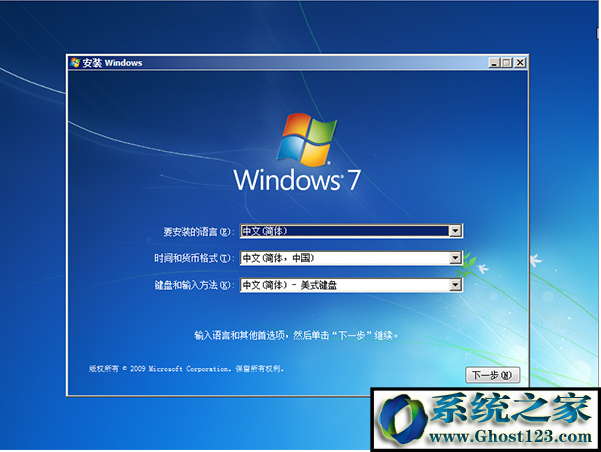Image resolution: width=601 pixels, height=452 pixels.
Task: Open the 键盘和输入方法 dropdown arrow
Action: 455,285
